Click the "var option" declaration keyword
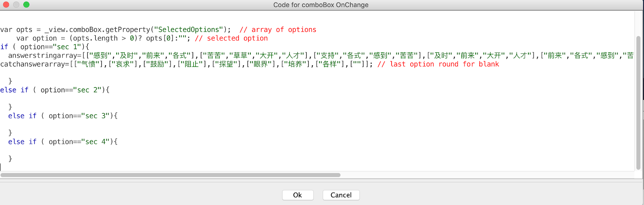This screenshot has width=644, height=205. tap(22, 38)
